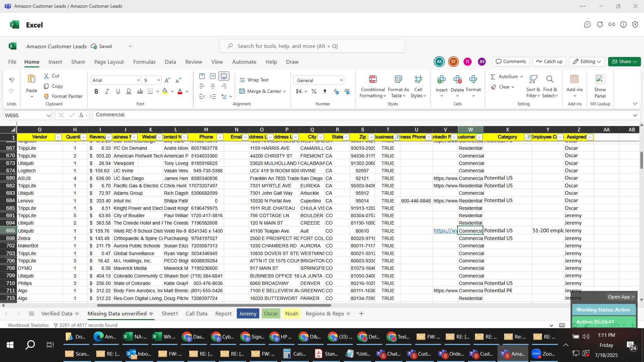Apply Italic formatting
Screen dimensions: 644x362
(x=107, y=92)
